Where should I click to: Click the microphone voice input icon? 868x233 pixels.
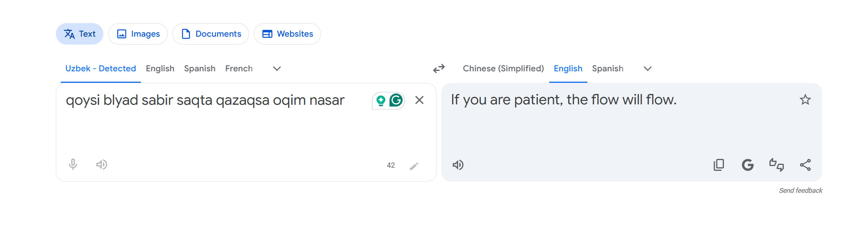(73, 164)
